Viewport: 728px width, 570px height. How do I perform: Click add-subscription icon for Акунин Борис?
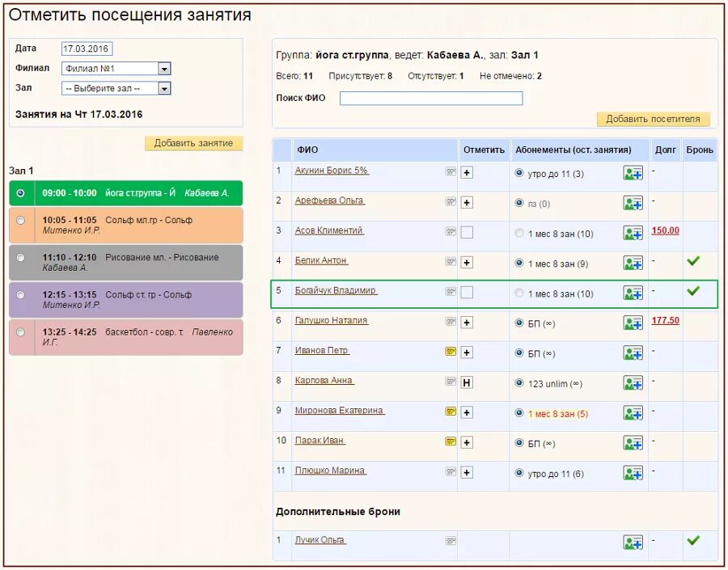633,173
